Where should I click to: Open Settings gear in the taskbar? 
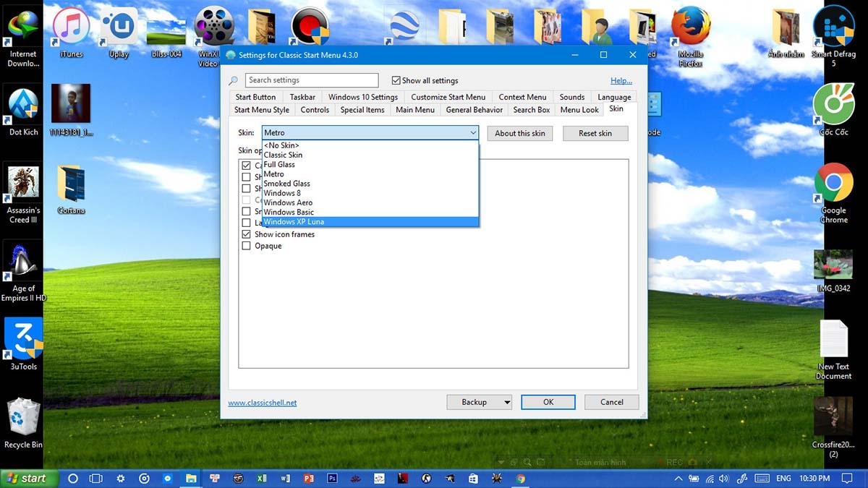[x=121, y=479]
